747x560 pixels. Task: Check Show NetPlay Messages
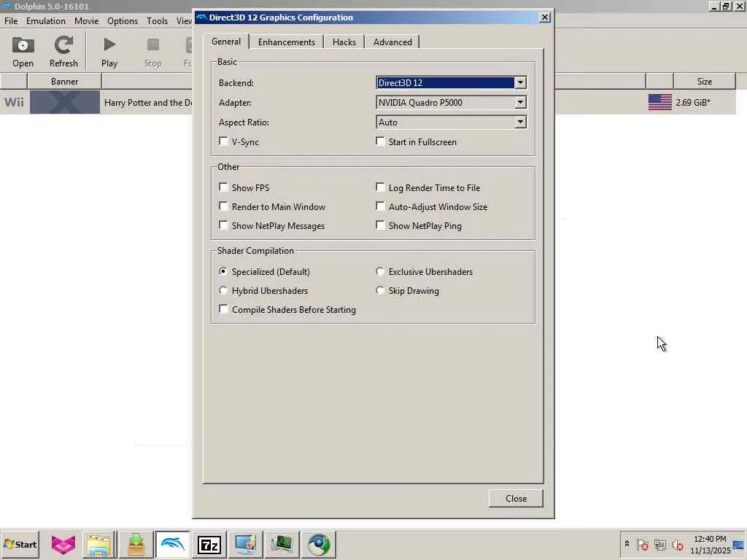[x=223, y=225]
